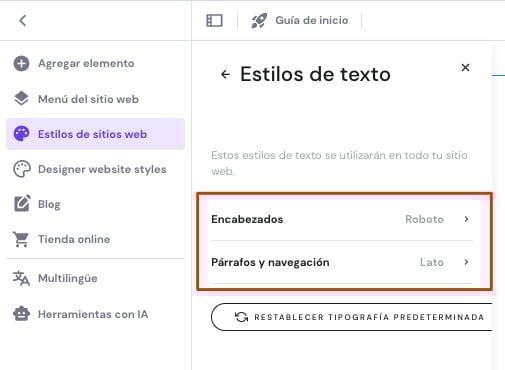Viewport: 505px width, 370px height.
Task: Click Restablecer tipografía predeterminada button
Action: coord(352,317)
